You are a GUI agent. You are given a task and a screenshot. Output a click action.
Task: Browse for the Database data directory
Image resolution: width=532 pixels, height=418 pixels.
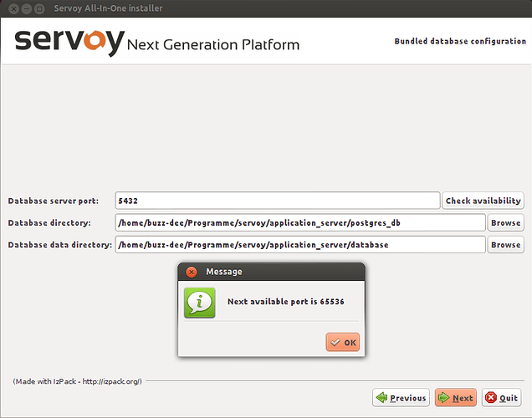click(x=505, y=245)
